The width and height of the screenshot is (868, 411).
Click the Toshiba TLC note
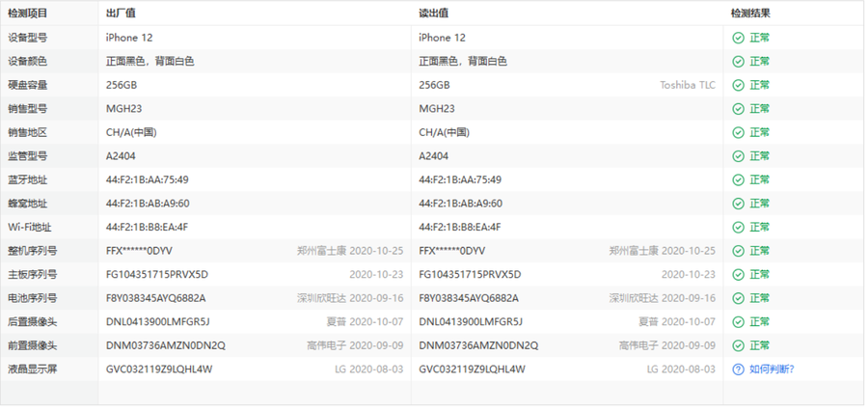click(688, 85)
